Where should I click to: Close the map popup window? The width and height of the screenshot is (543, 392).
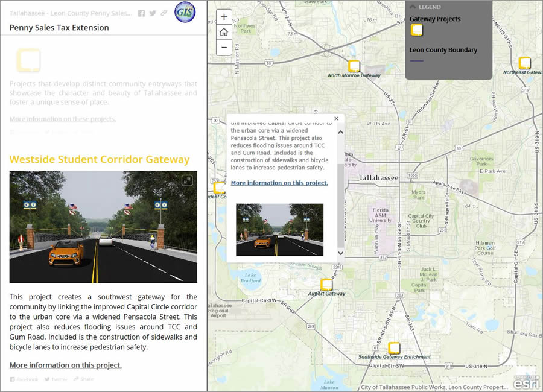[x=336, y=118]
